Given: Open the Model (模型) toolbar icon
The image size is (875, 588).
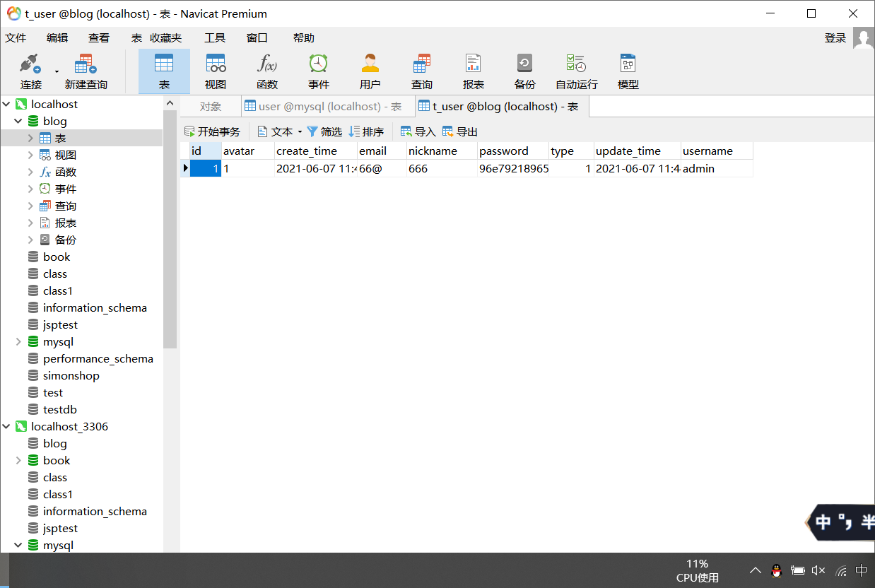Looking at the screenshot, I should click(x=628, y=71).
